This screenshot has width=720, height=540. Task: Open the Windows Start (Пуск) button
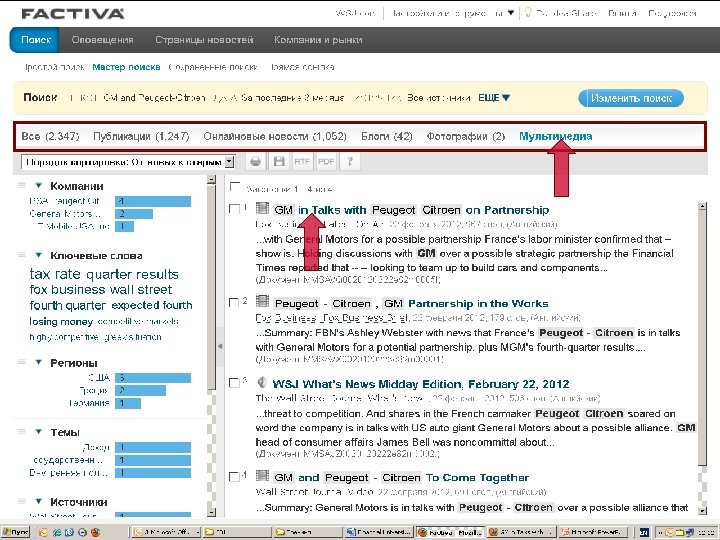[x=15, y=532]
